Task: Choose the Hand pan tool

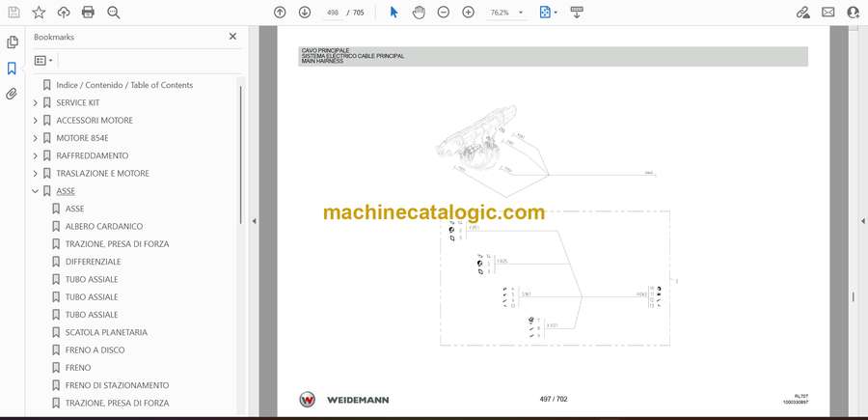Action: [419, 13]
